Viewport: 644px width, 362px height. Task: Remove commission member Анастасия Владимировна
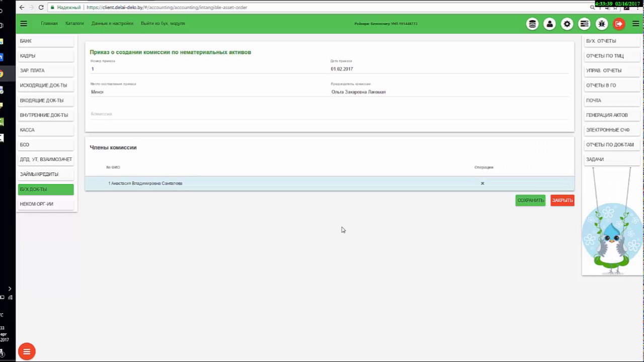tap(482, 183)
